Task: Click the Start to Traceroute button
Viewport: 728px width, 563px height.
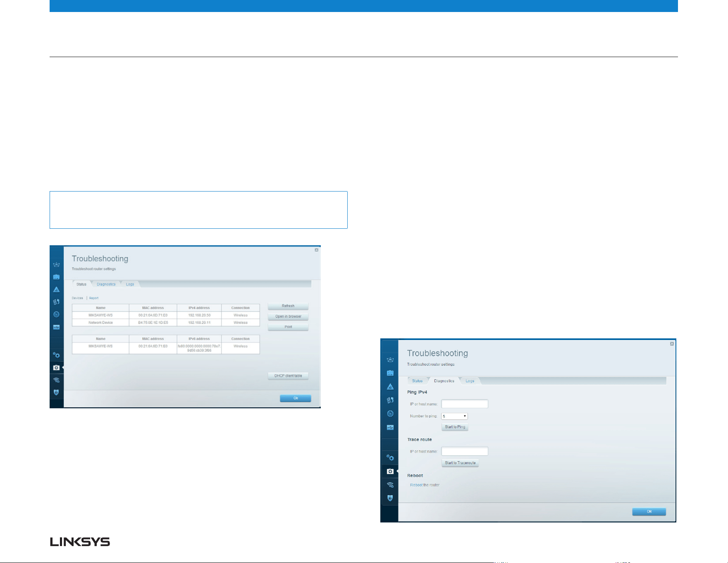Action: [460, 463]
